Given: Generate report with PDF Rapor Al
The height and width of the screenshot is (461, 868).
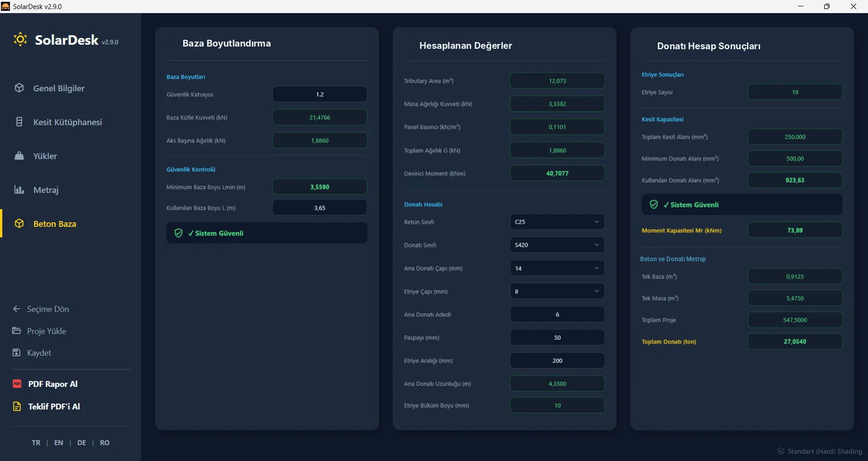Looking at the screenshot, I should click(53, 384).
